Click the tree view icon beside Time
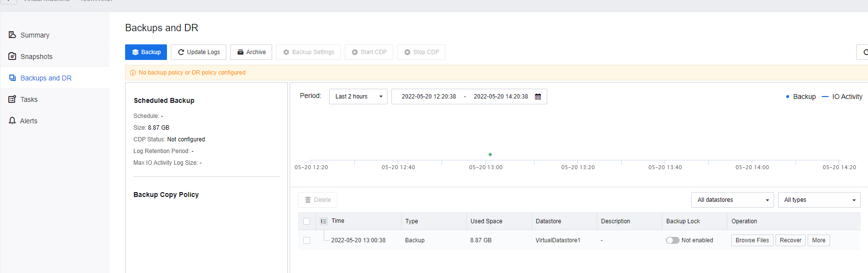This screenshot has height=273, width=868. tap(324, 221)
